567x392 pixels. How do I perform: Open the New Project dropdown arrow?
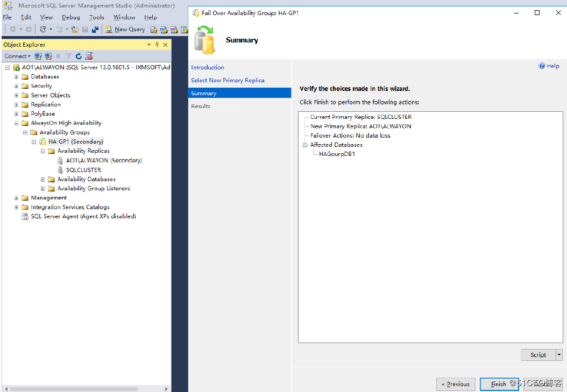coord(51,29)
